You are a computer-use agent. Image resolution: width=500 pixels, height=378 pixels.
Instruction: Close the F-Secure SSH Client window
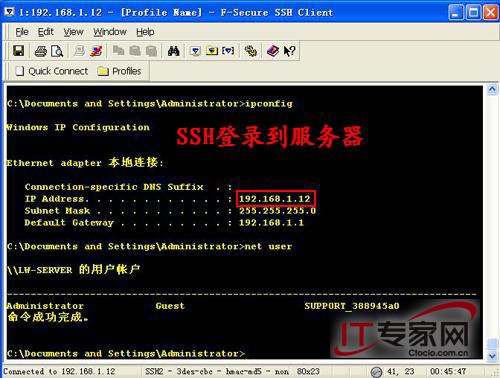click(491, 13)
